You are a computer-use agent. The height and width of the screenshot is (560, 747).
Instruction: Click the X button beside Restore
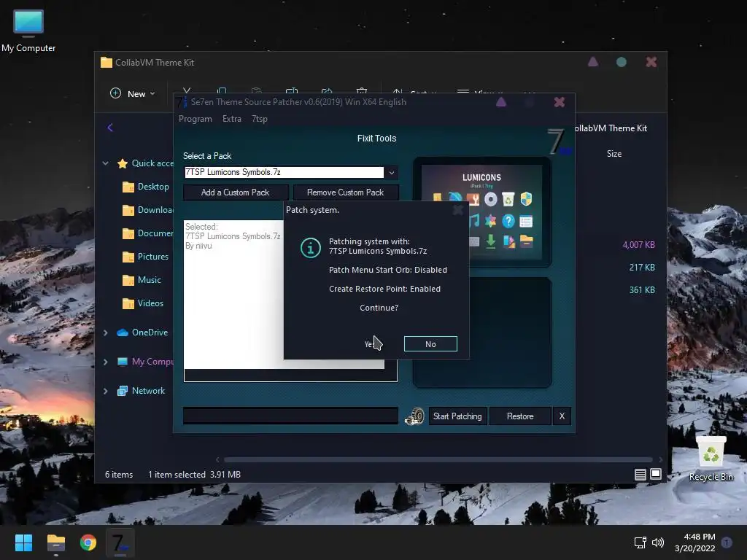(x=562, y=416)
